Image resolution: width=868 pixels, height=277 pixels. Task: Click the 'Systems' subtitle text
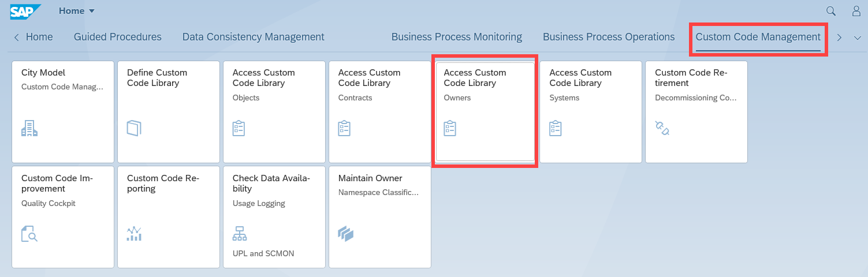pos(564,98)
